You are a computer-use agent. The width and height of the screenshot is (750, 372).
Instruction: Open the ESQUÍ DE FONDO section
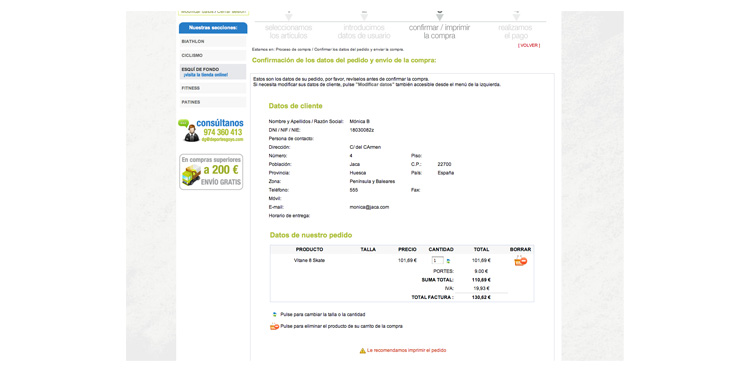click(200, 69)
